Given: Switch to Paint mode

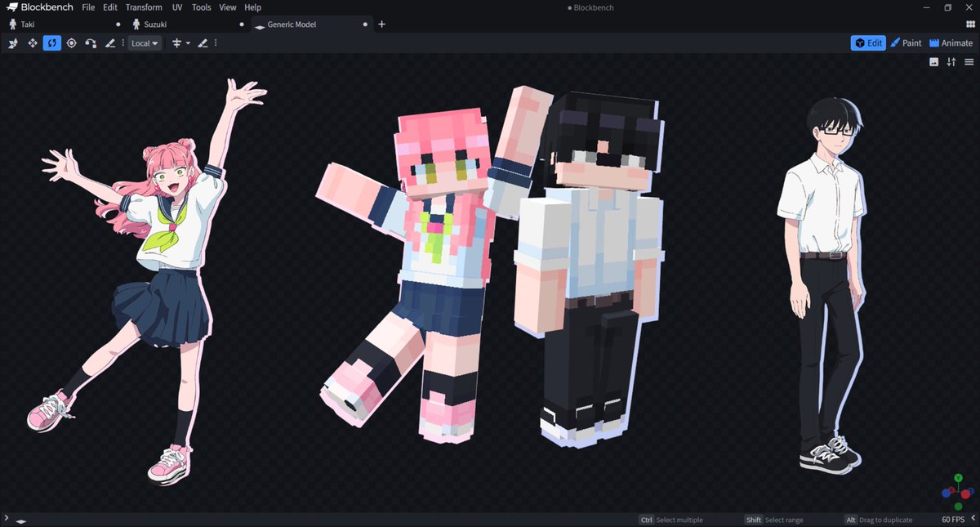Looking at the screenshot, I should (x=906, y=43).
